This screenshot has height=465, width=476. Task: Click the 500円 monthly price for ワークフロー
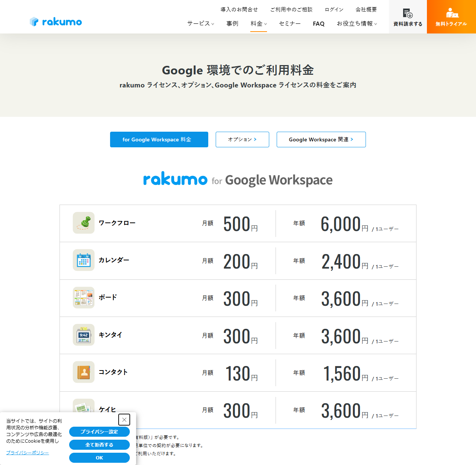point(240,224)
